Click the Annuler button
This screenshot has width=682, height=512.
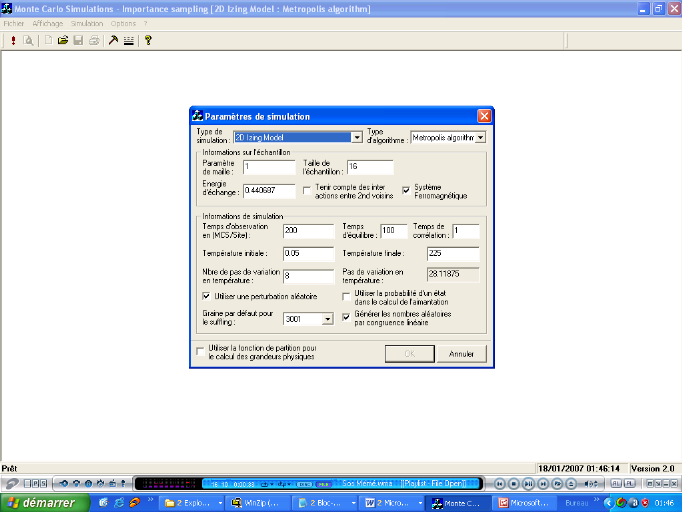click(460, 354)
